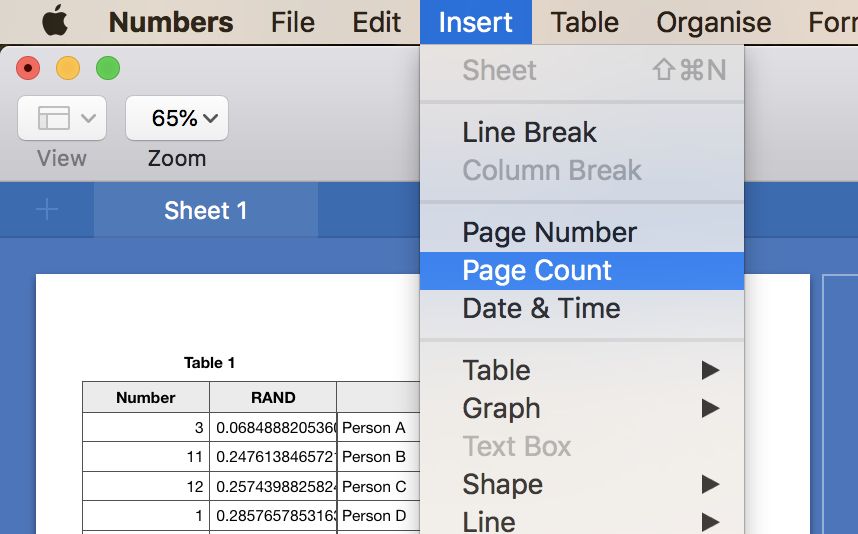The width and height of the screenshot is (858, 534).
Task: Expand the Table submenu arrow
Action: 710,370
